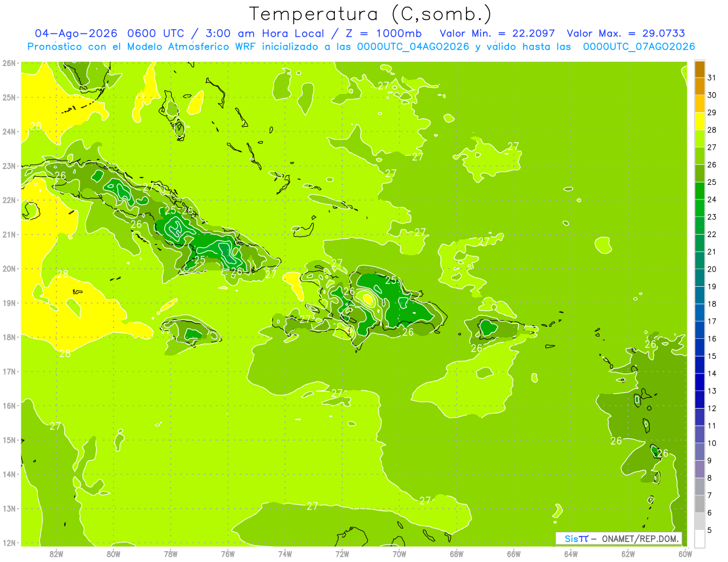Select color bar segment between 9 and 10
The height and width of the screenshot is (562, 728).
click(700, 452)
